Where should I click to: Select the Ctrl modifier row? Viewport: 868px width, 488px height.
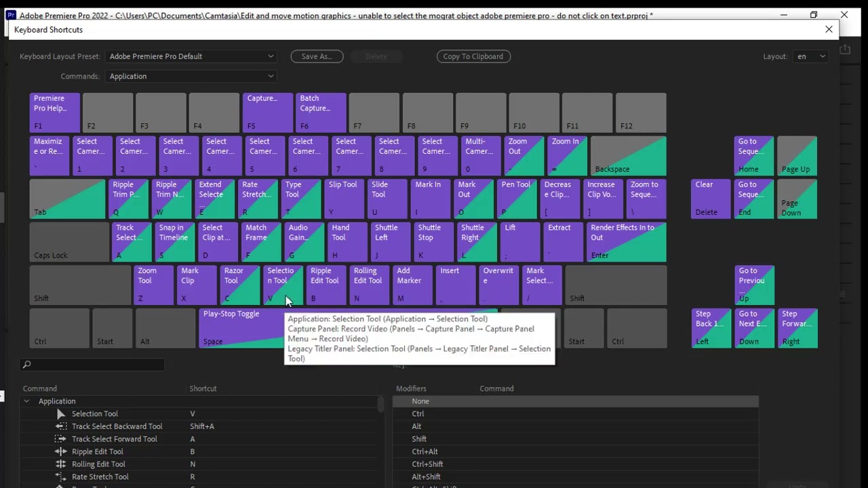point(576,414)
